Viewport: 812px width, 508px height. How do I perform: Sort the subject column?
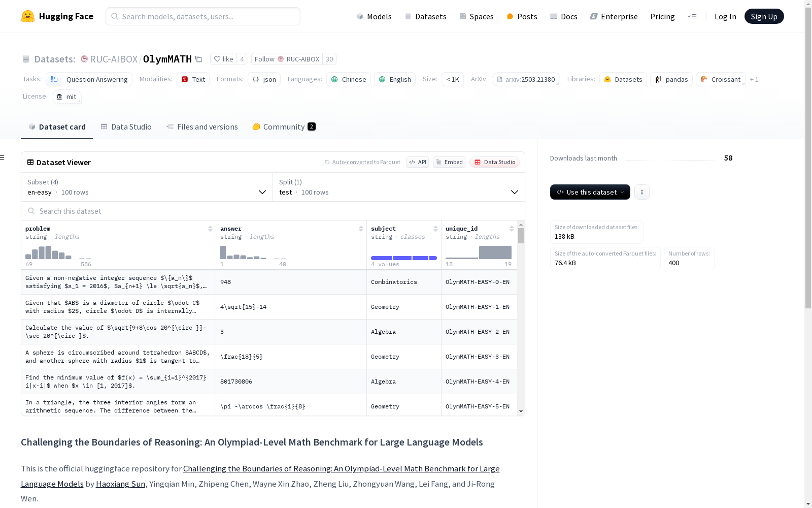pyautogui.click(x=435, y=229)
